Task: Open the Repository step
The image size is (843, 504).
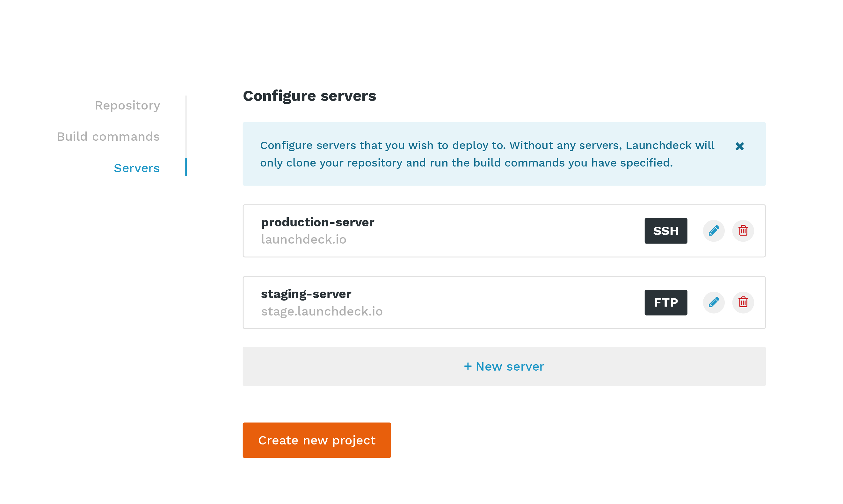Action: (127, 106)
